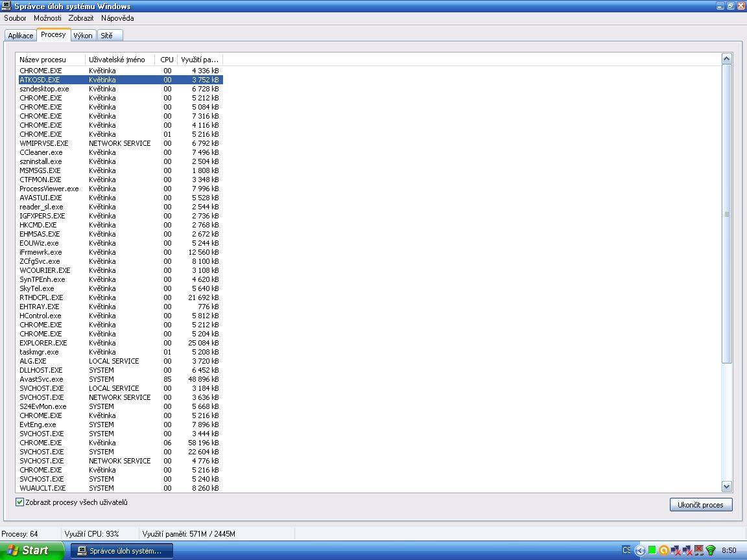
Task: Show hidden tray icons with the arrow
Action: (x=639, y=551)
